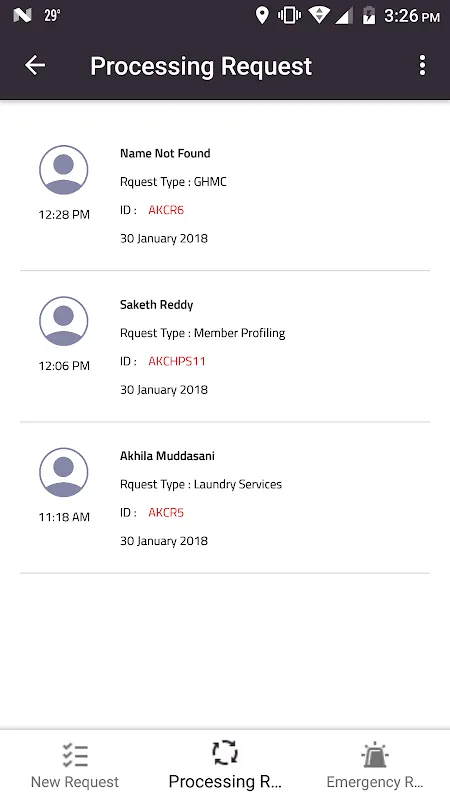This screenshot has height=800, width=450.
Task: Open request ID AKCHPS11
Action: (177, 361)
